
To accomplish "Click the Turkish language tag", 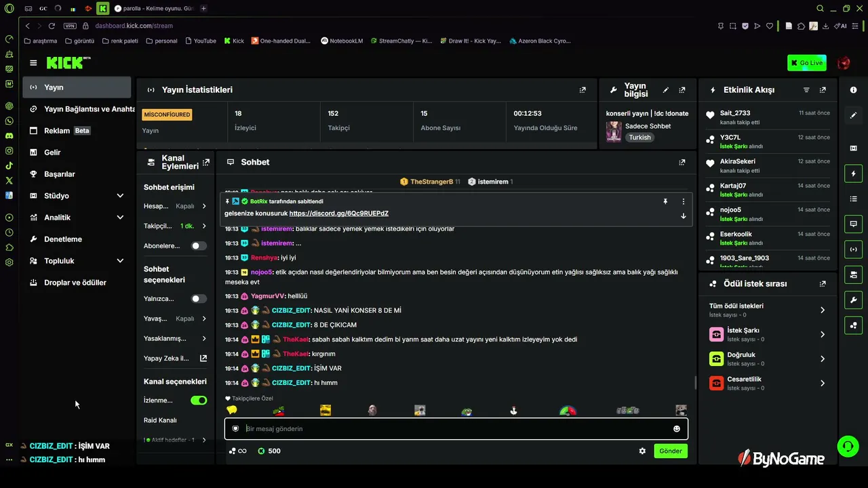I will [x=639, y=138].
